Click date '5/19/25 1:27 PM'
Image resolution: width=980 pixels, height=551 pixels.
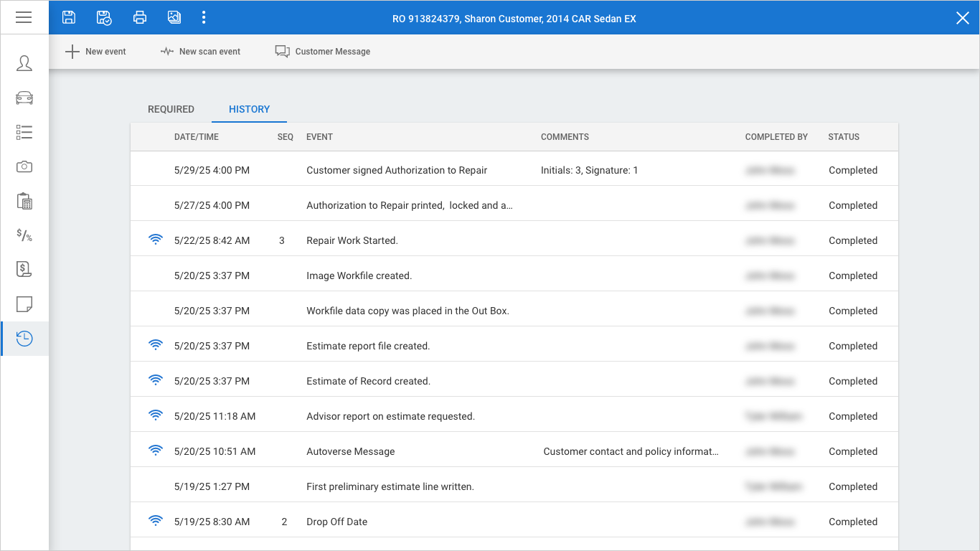click(x=212, y=486)
